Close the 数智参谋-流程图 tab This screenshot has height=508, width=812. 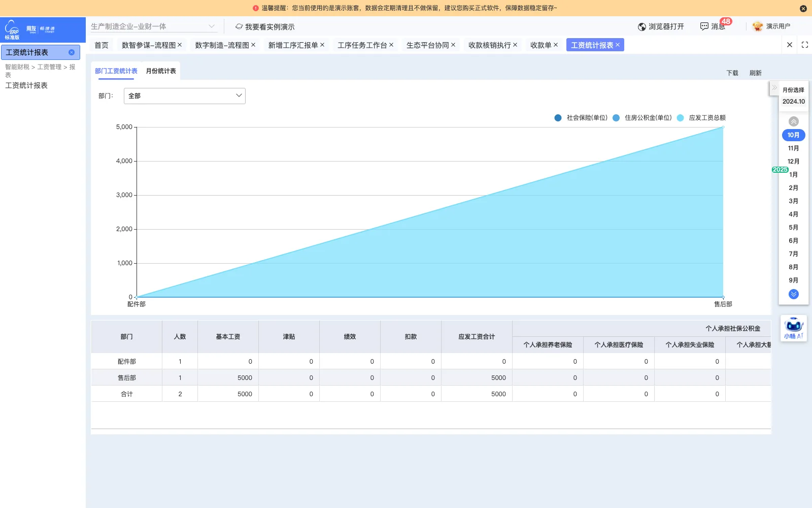[x=180, y=45]
